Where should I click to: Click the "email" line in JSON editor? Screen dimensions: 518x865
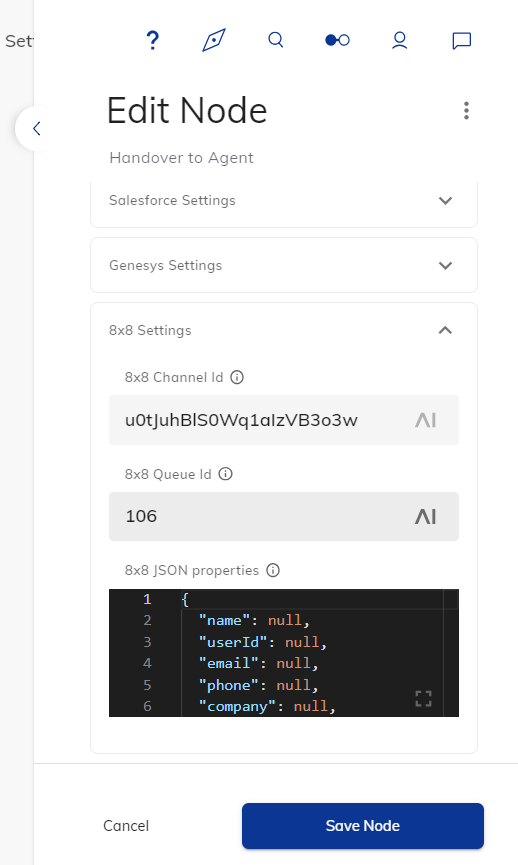pos(258,664)
